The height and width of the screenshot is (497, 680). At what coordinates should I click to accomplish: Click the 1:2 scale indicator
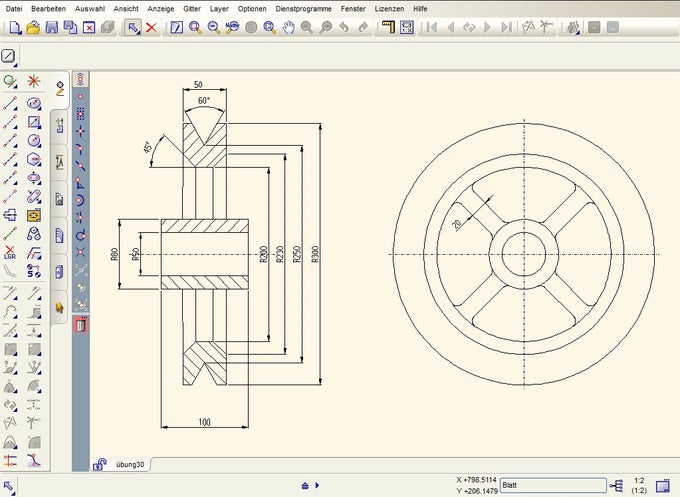639,481
